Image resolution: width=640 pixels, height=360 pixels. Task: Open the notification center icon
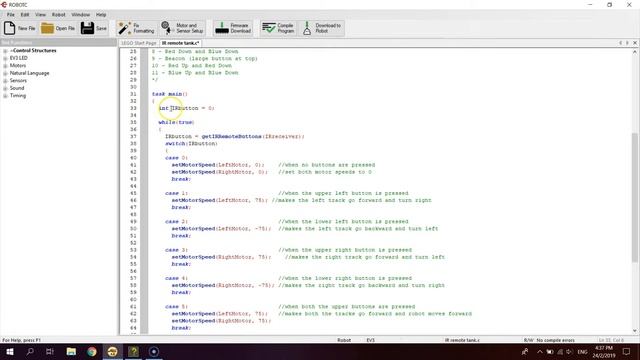(x=627, y=351)
